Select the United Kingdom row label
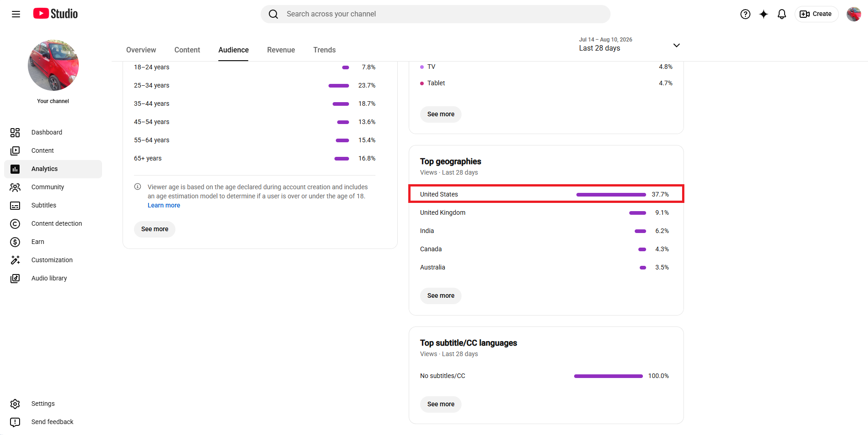 click(x=442, y=212)
